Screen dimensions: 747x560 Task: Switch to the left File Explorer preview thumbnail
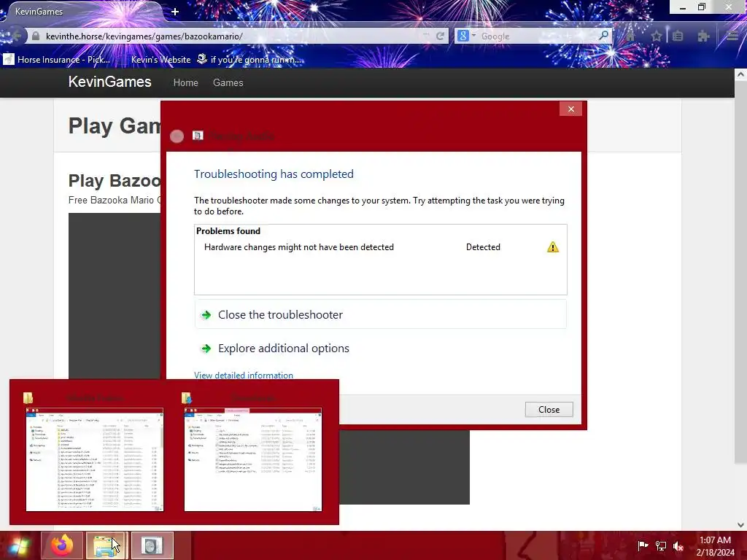click(x=94, y=459)
